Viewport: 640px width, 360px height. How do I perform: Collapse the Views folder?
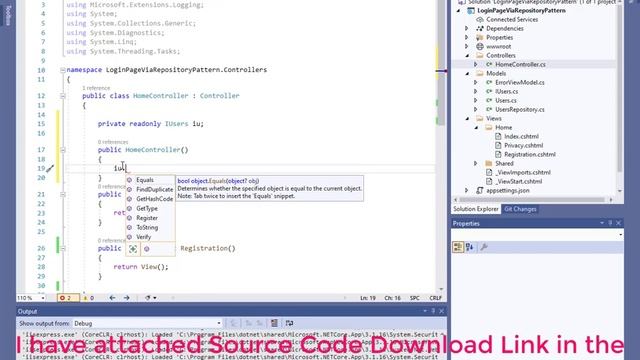pos(467,118)
